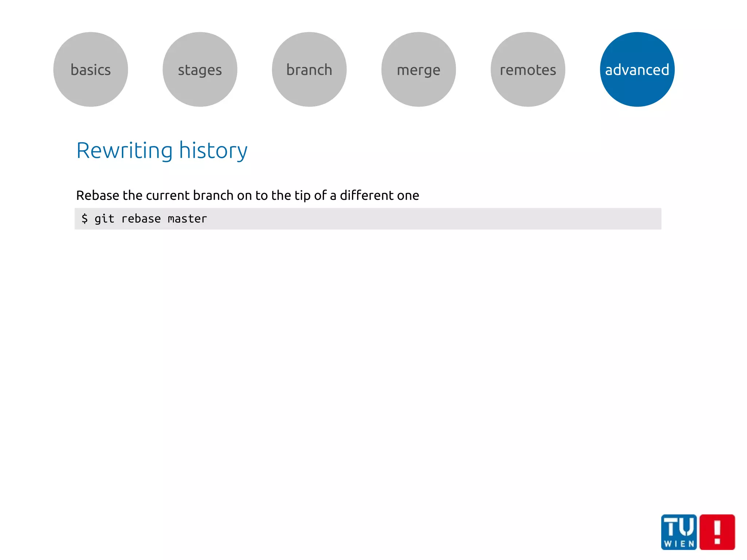Go to the branch circle
This screenshot has height=560, width=747.
pos(309,69)
